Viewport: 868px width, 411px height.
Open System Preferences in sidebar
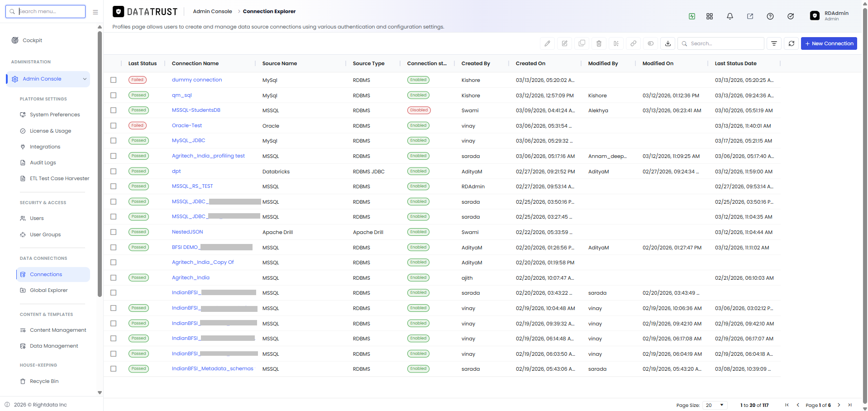(54, 115)
